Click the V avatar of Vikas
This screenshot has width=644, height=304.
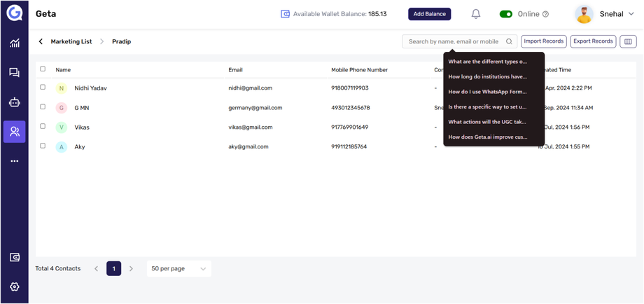[61, 127]
